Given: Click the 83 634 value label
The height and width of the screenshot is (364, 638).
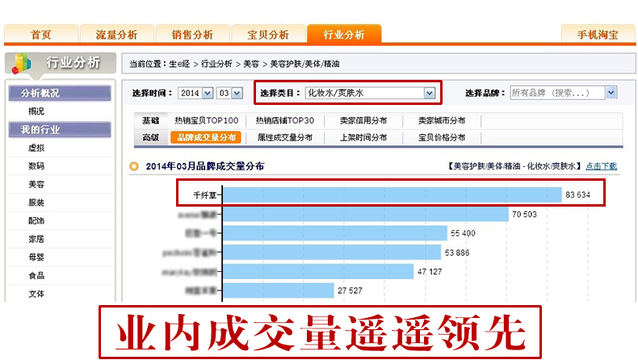Looking at the screenshot, I should (x=577, y=195).
